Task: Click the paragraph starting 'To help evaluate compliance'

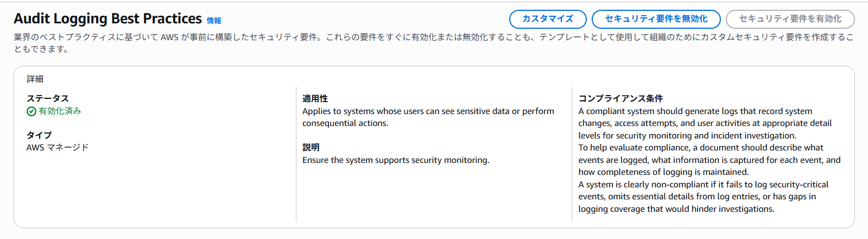Action: (x=708, y=160)
